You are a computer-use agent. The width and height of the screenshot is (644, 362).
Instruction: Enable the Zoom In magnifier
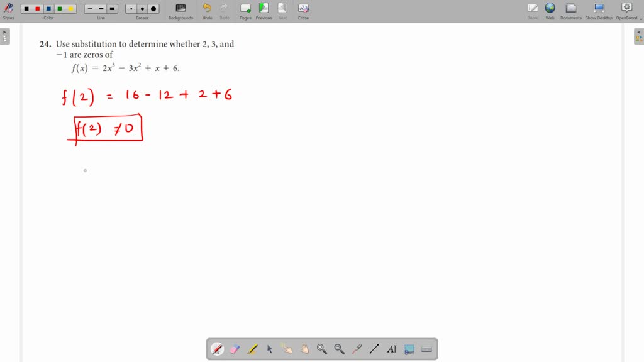(x=321, y=349)
